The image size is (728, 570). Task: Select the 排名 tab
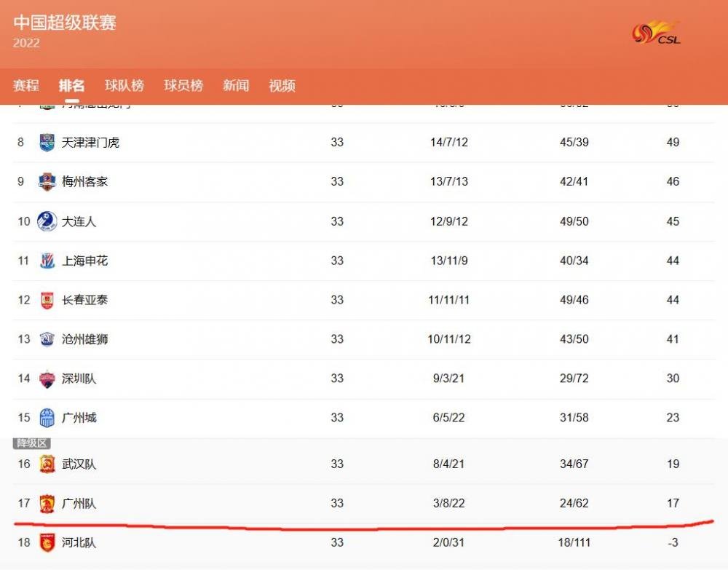coord(71,85)
